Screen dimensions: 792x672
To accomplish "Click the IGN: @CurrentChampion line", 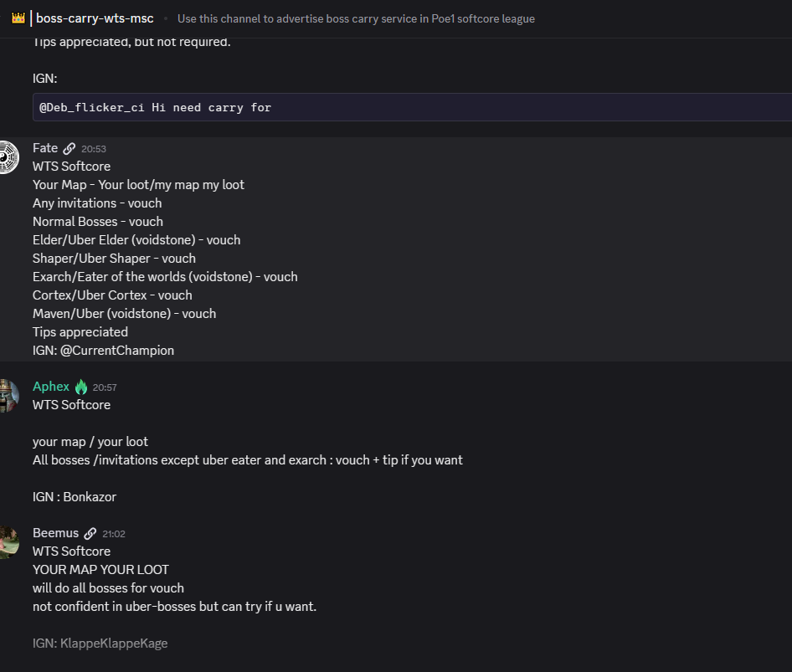I will pos(104,351).
